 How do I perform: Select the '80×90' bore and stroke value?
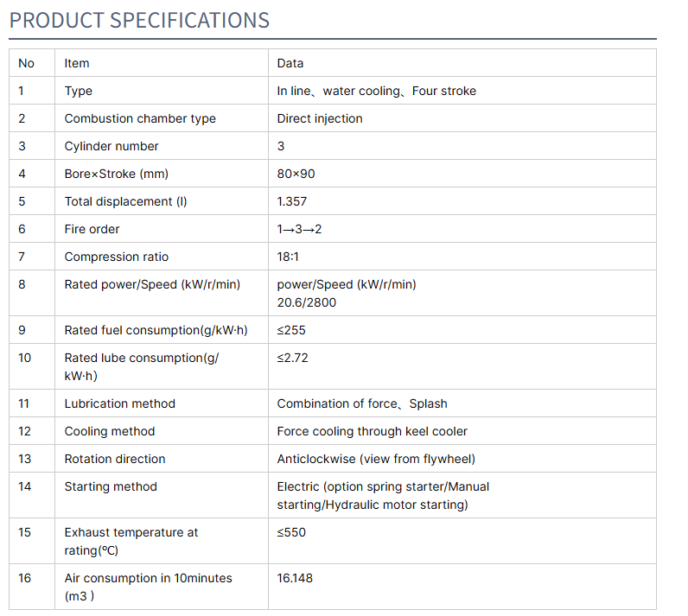click(296, 174)
